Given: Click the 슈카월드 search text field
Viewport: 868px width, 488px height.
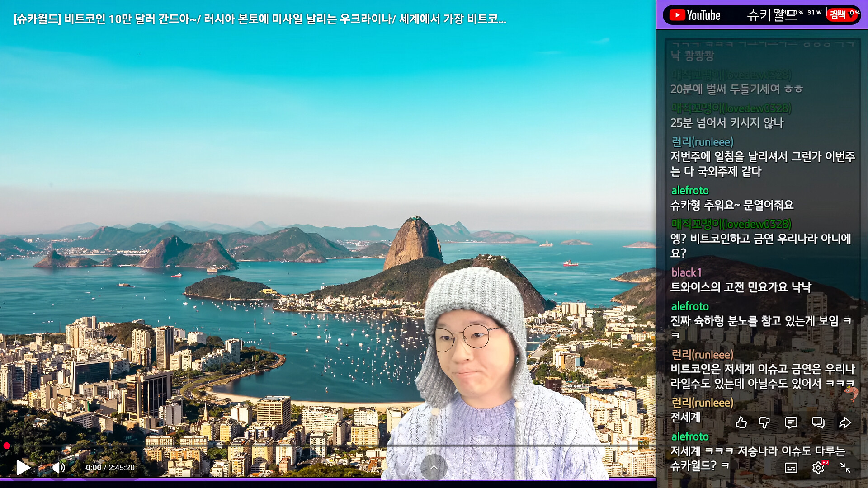Looking at the screenshot, I should click(771, 15).
